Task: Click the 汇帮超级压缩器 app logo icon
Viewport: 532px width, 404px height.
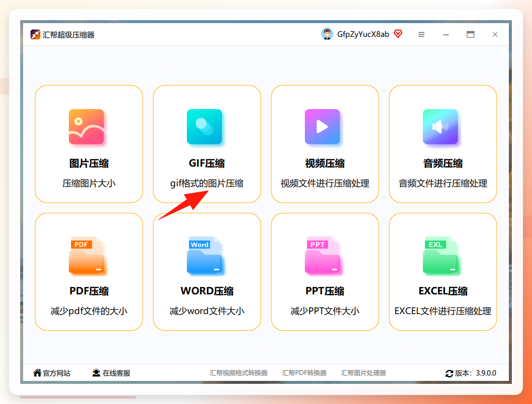Action: click(35, 34)
